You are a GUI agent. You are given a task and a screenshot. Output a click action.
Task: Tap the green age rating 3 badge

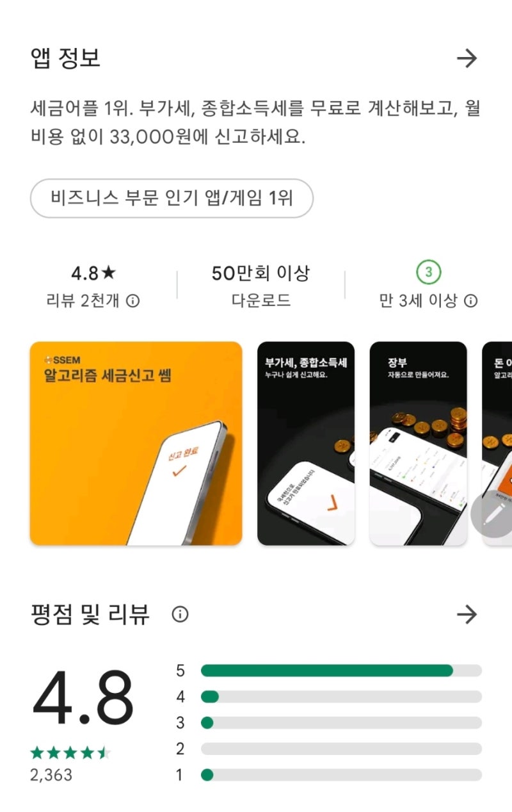(428, 273)
